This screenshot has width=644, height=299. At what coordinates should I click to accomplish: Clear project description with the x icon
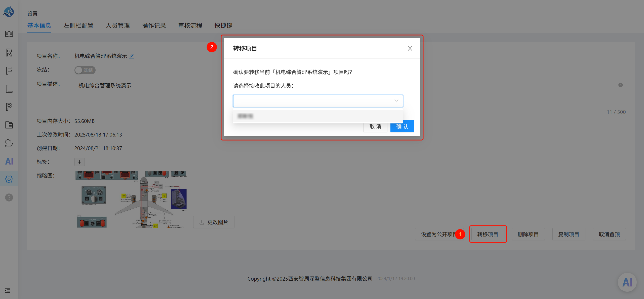[621, 85]
